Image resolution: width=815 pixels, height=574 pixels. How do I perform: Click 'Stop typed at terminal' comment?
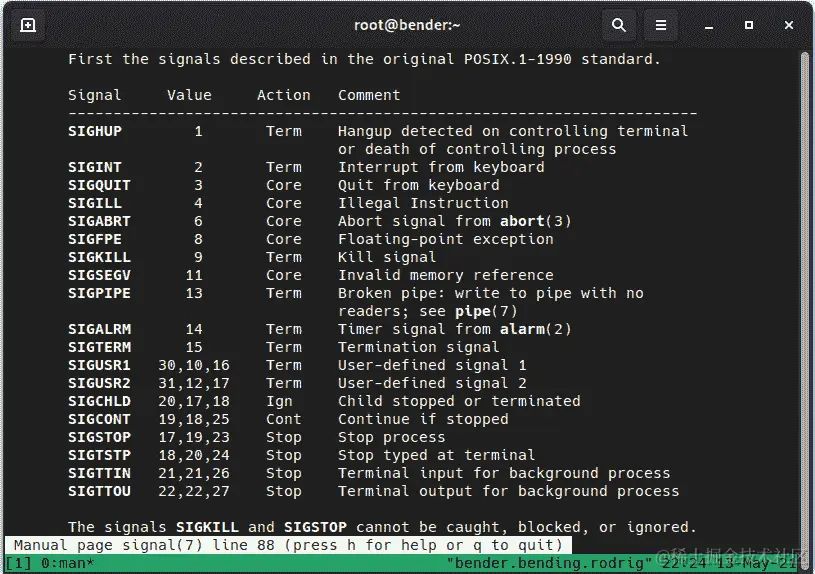437,455
